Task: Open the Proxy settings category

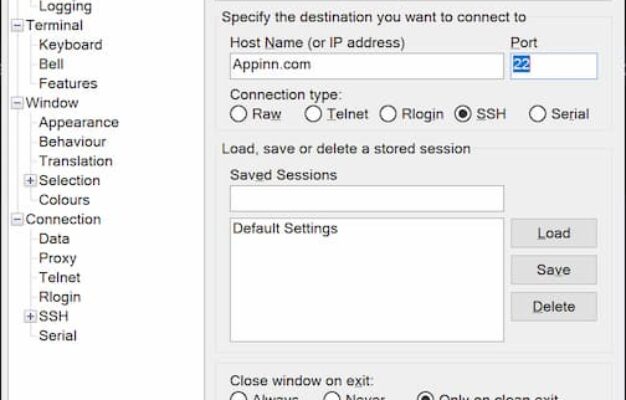Action: click(57, 258)
